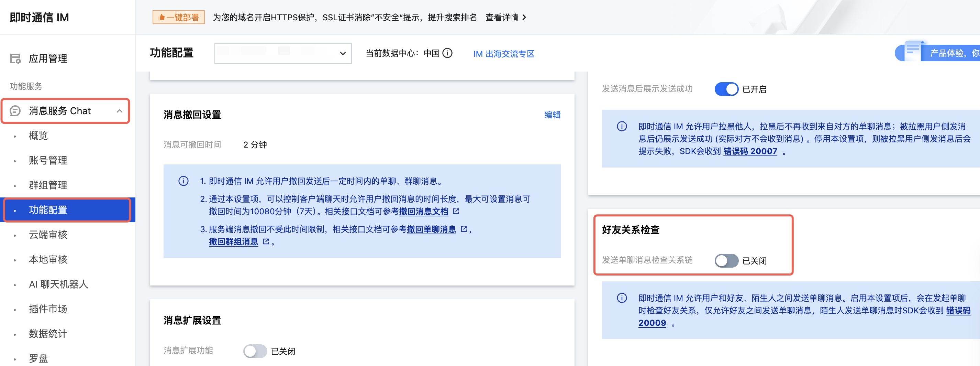Screen dimensions: 980x366
Task: Click the 应用管理 sidebar icon
Action: click(x=15, y=59)
